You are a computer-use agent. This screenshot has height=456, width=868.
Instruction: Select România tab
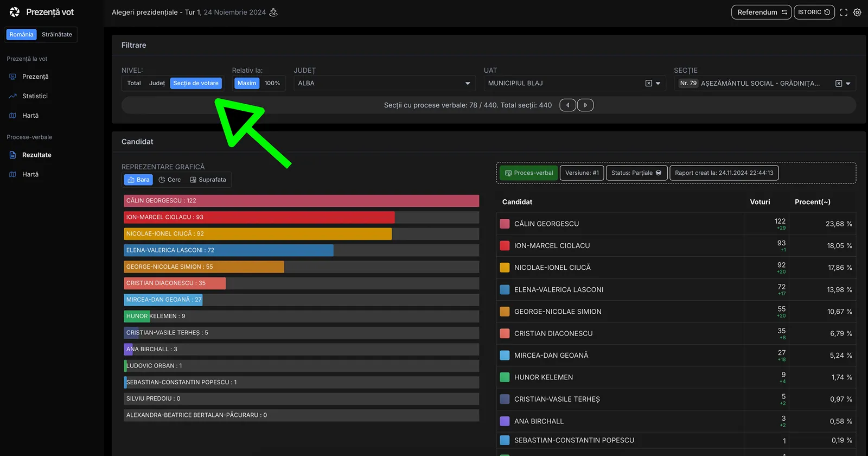pos(21,34)
